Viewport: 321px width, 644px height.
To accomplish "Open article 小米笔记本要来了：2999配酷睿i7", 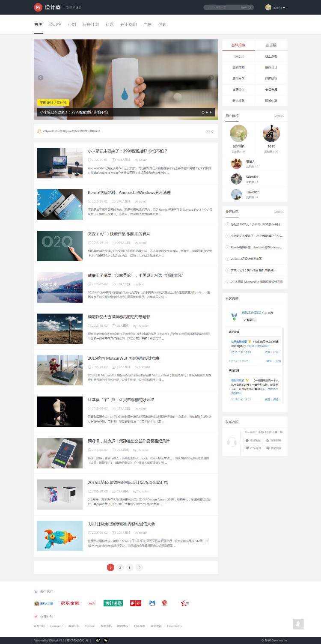I will (128, 151).
